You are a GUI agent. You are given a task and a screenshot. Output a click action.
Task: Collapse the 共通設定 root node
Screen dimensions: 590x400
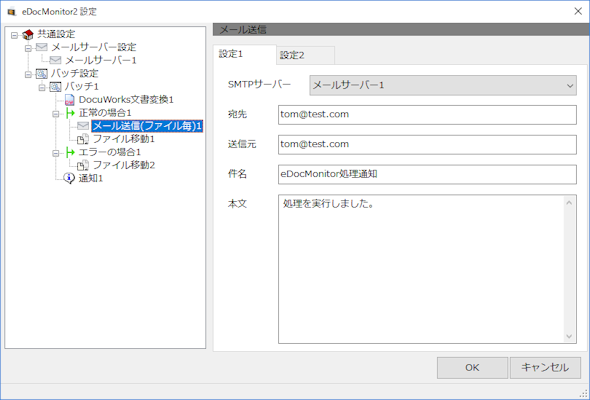click(x=14, y=35)
